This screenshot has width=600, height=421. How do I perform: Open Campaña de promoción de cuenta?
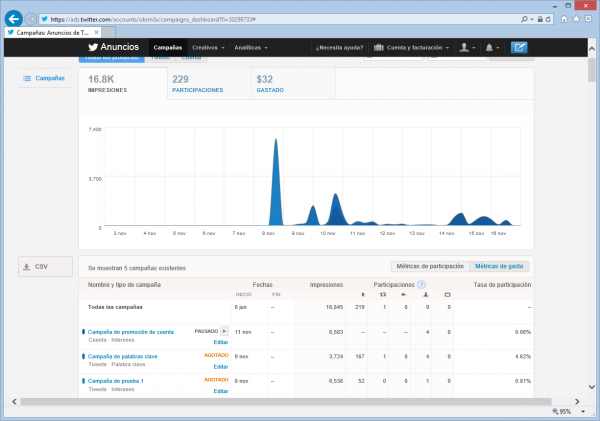[131, 332]
